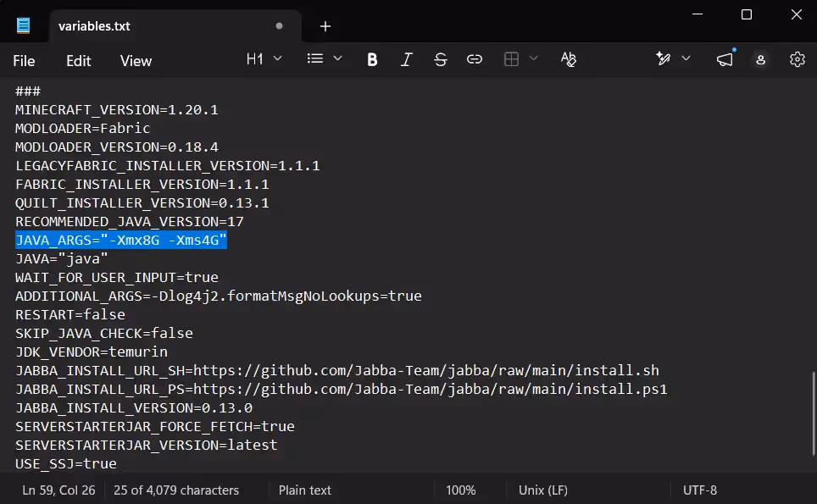Click the FABRIC_INSTALLER_VERSION=1.1.1 line
This screenshot has height=504, width=817.
(x=142, y=185)
